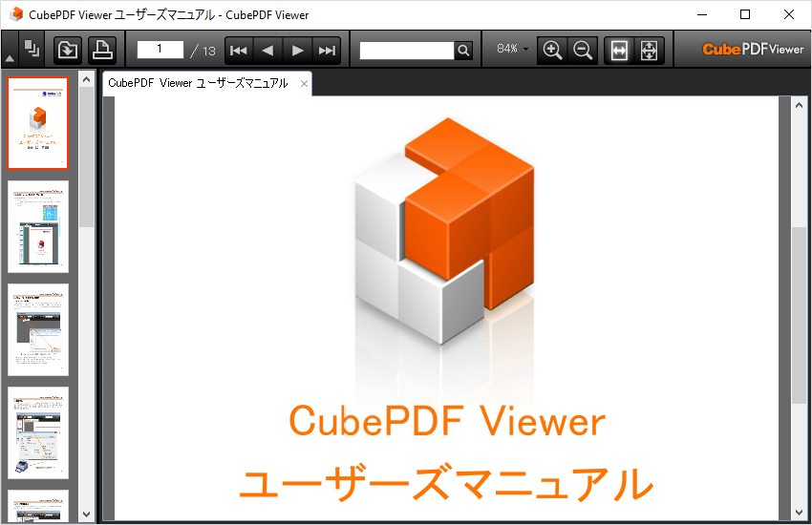Close the ユーザーズマニュアル document tab
812x525 pixels.
304,84
